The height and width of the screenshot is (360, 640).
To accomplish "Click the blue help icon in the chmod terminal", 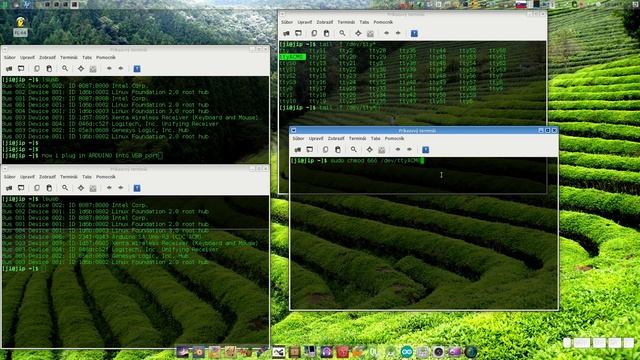I will [426, 150].
